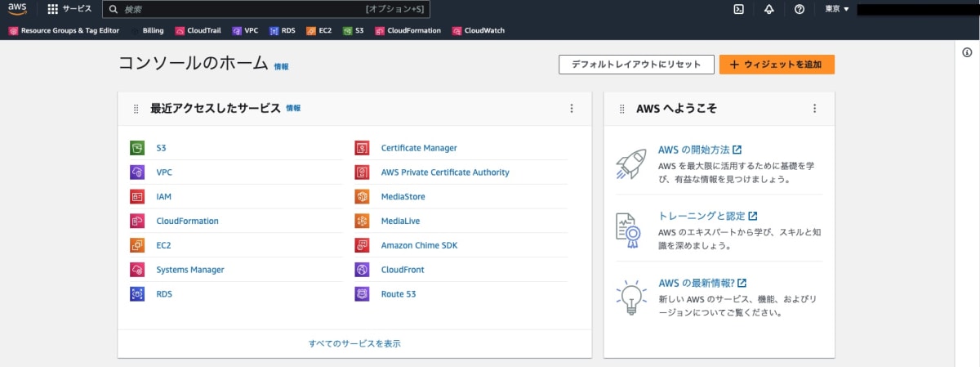Open EC2 link in recent services
Image resolution: width=980 pixels, height=367 pixels.
pos(163,245)
